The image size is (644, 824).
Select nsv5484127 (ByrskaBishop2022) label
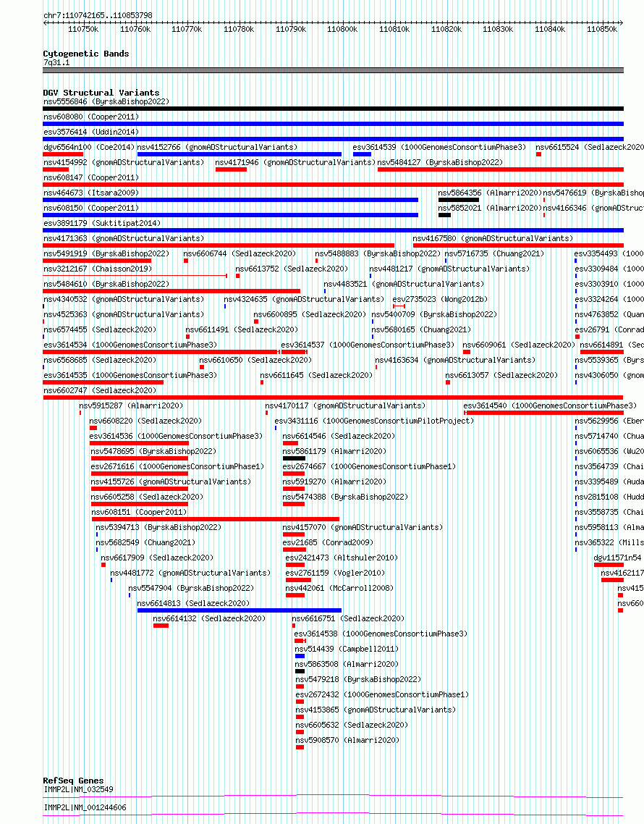pos(440,162)
